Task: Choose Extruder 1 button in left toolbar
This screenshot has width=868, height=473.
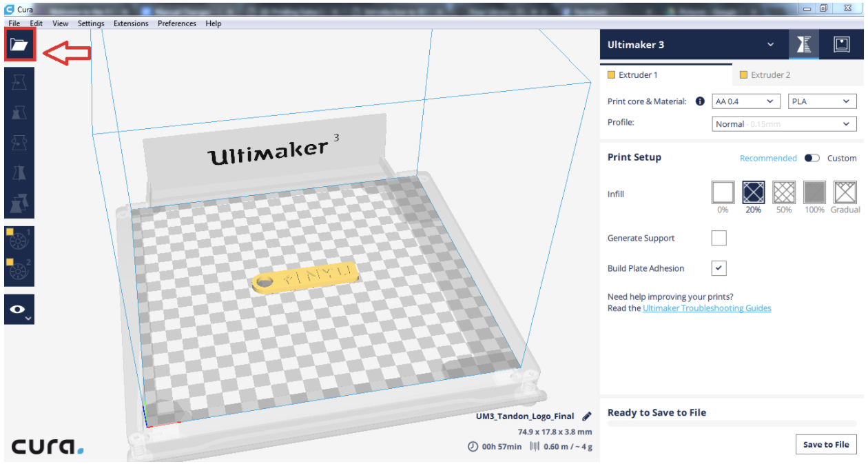Action: coord(19,241)
